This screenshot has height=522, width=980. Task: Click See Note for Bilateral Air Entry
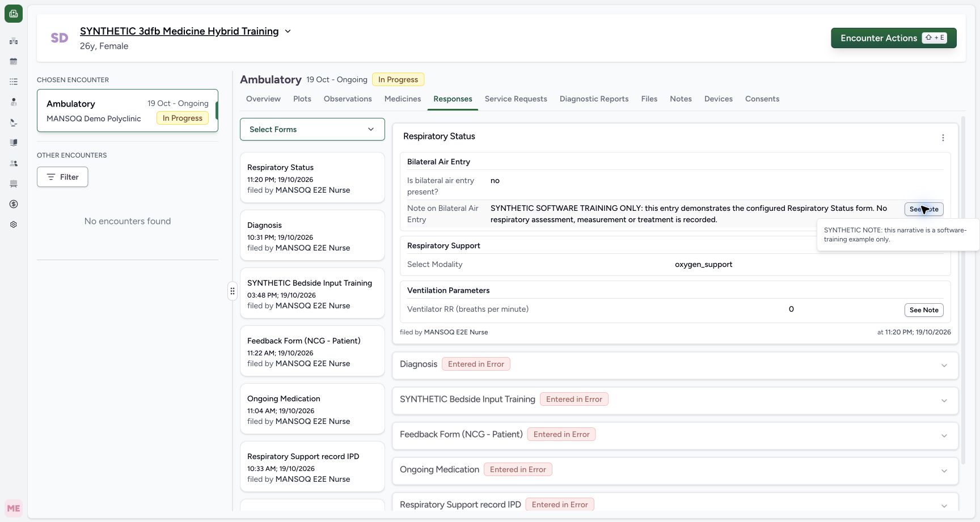click(x=924, y=209)
